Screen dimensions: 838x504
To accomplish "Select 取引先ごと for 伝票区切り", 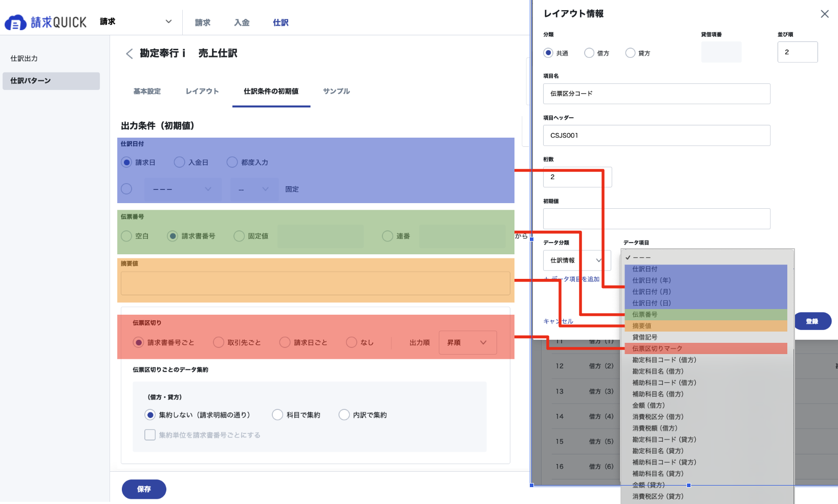I will pos(219,342).
